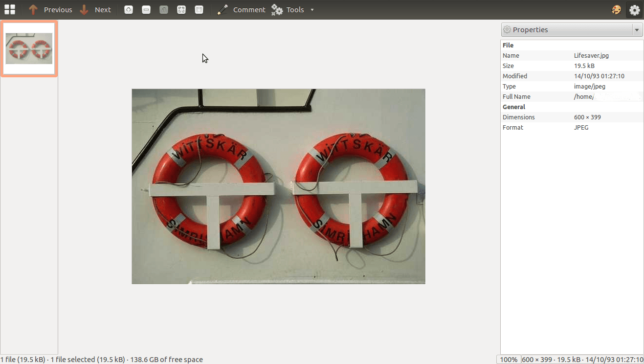
Task: Click the 100% zoom status indicator
Action: [x=509, y=360]
